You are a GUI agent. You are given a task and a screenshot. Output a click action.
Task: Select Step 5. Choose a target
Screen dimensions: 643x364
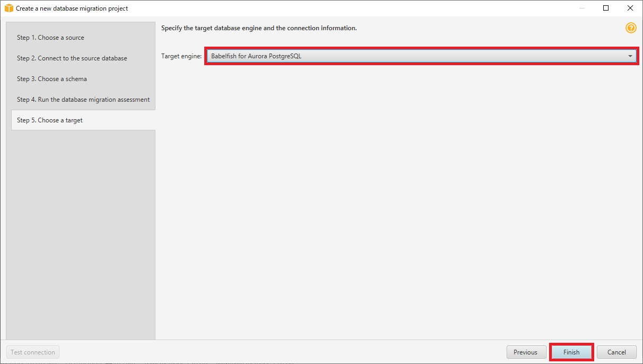[50, 120]
